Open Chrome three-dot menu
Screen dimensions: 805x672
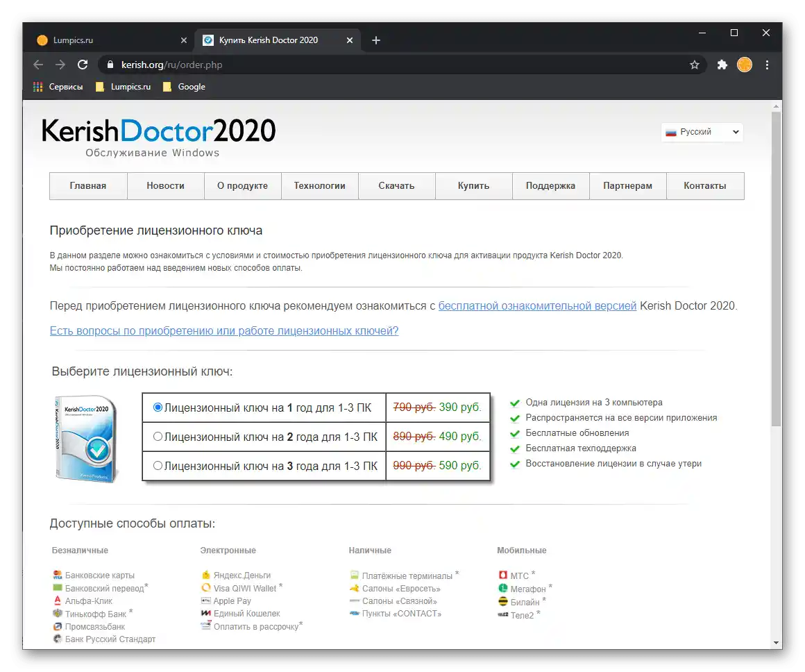767,65
